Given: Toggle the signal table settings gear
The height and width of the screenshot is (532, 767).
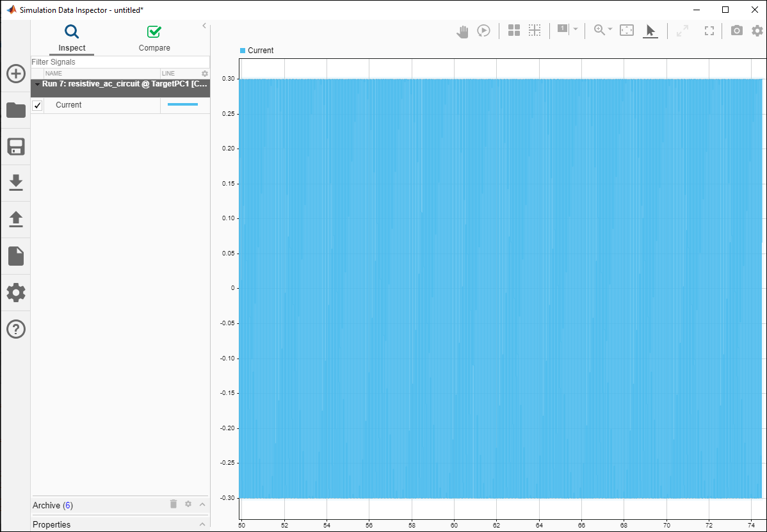Looking at the screenshot, I should pyautogui.click(x=204, y=73).
